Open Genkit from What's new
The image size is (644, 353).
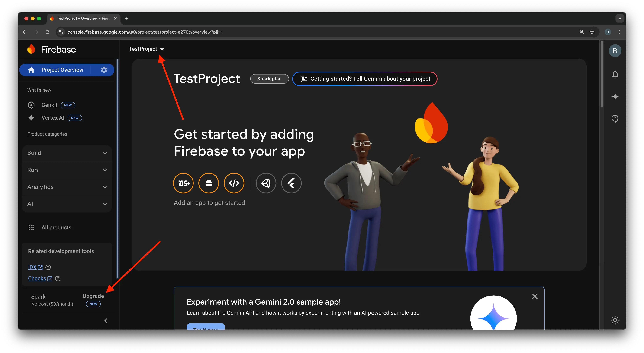pyautogui.click(x=49, y=105)
